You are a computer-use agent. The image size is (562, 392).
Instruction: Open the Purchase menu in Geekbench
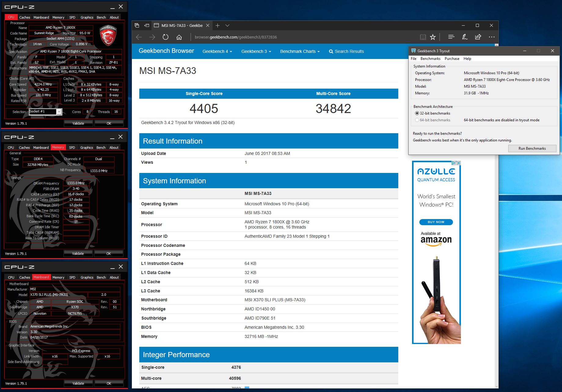coord(452,59)
